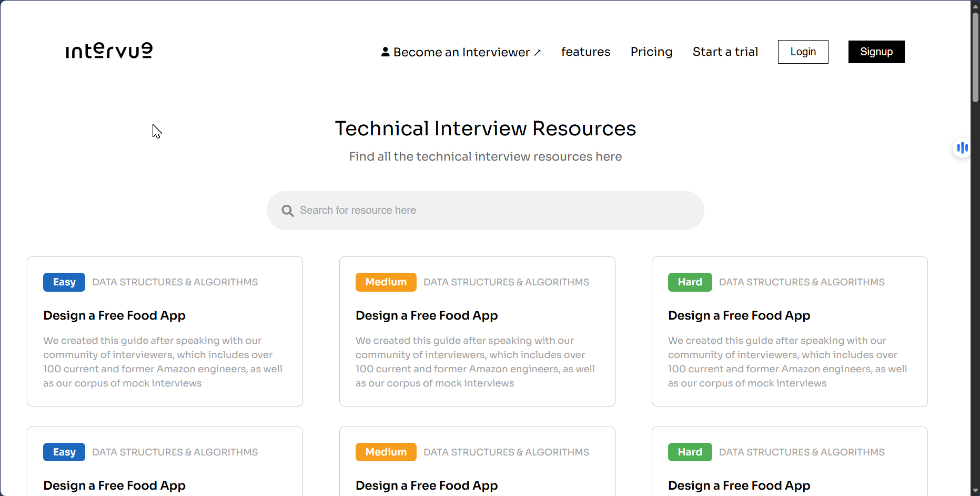Click the magnifier icon in the search bar
Screen dimensions: 980x496
288,211
